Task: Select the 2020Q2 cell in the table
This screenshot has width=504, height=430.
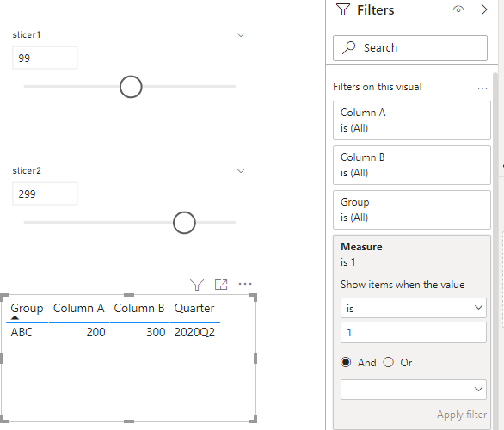Action: pyautogui.click(x=194, y=332)
